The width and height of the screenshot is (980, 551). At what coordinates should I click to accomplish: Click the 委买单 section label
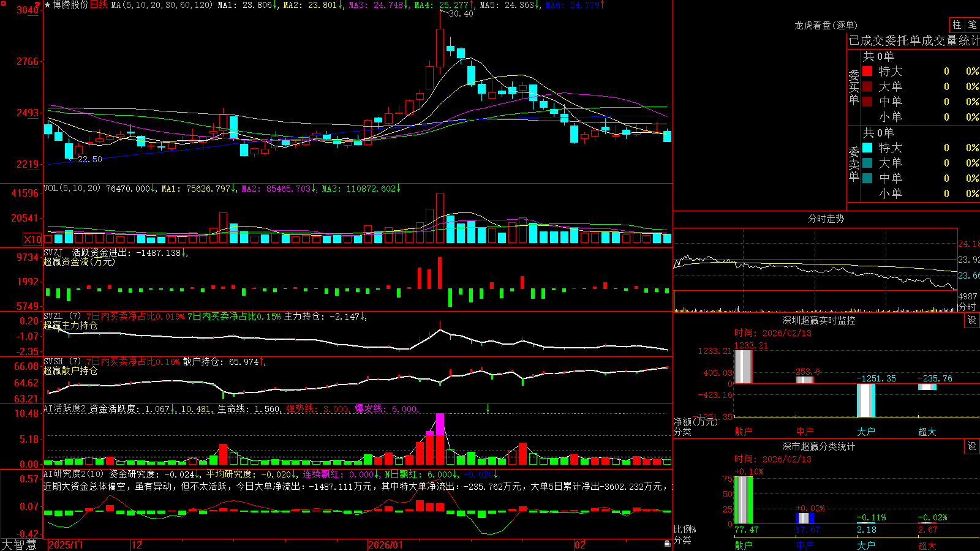(854, 87)
